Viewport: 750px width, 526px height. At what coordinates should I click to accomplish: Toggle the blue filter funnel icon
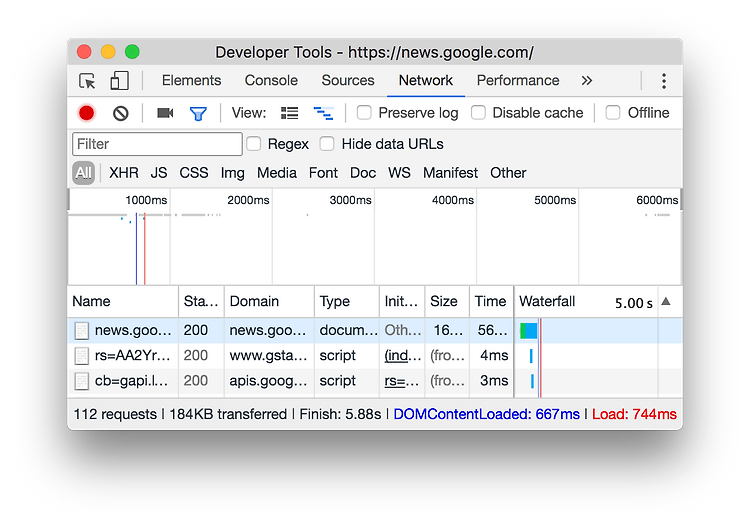click(198, 113)
